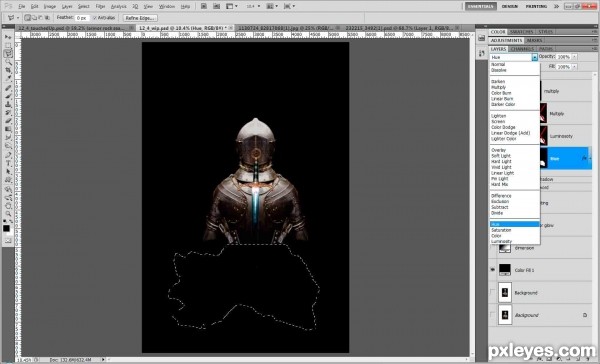This screenshot has width=600, height=364.
Task: Switch to the Design workspace
Action: [510, 6]
